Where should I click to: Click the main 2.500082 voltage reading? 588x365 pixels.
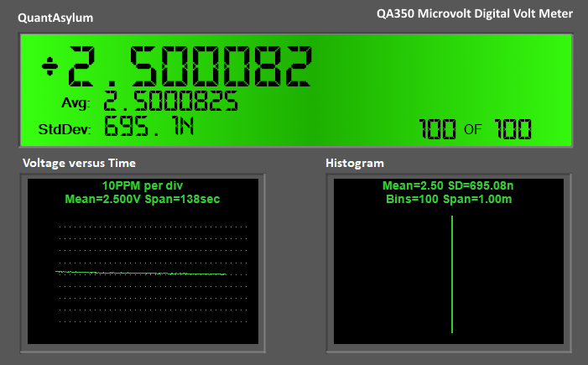point(190,66)
